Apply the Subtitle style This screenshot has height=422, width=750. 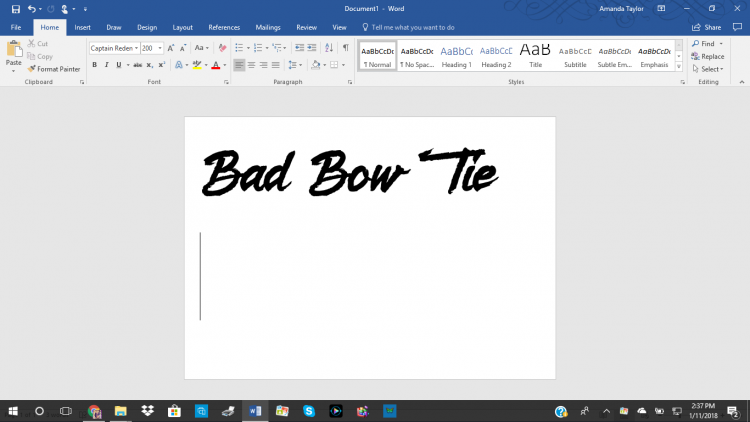point(575,56)
